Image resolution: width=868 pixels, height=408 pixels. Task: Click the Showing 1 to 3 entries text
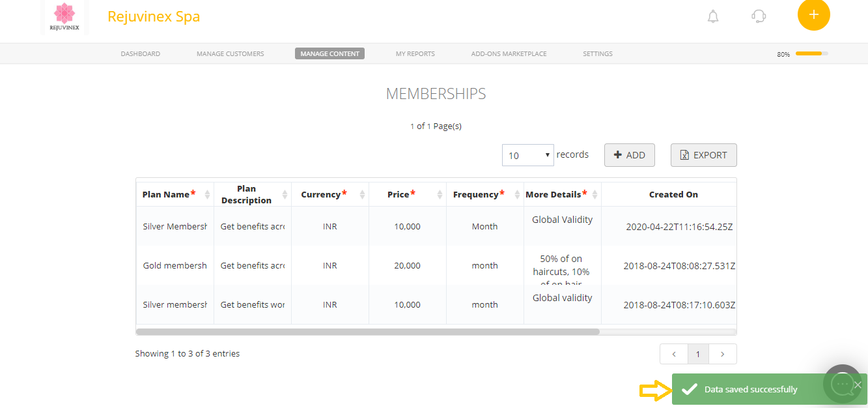point(188,353)
